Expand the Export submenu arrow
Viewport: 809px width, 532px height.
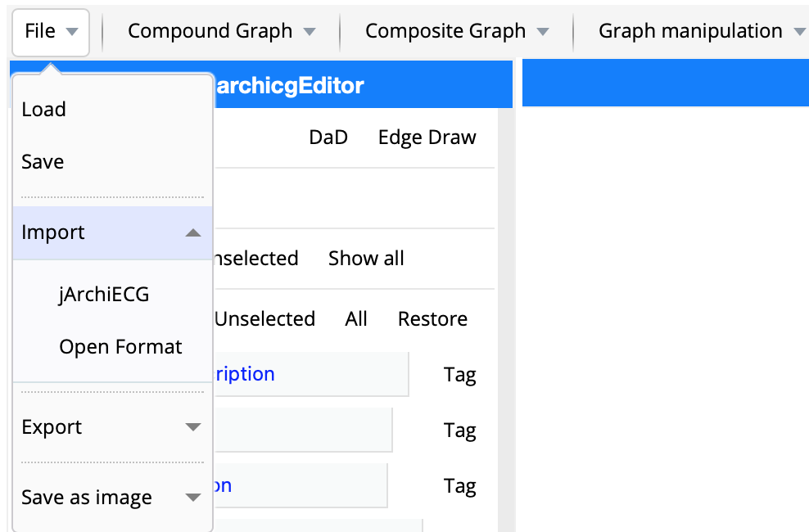pos(193,427)
